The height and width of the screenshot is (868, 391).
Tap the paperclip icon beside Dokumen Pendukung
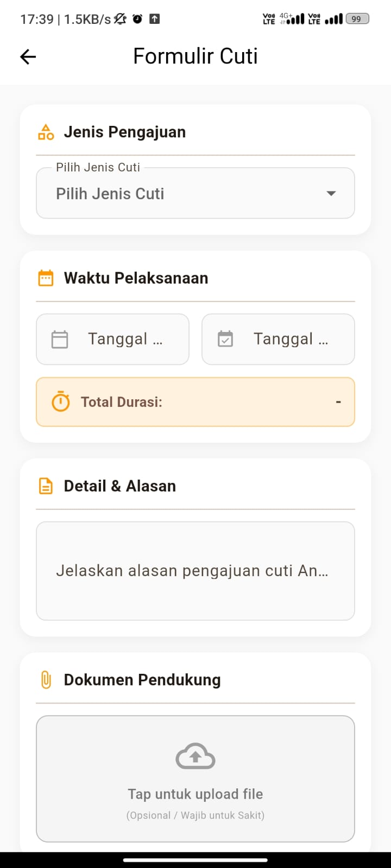coord(46,679)
